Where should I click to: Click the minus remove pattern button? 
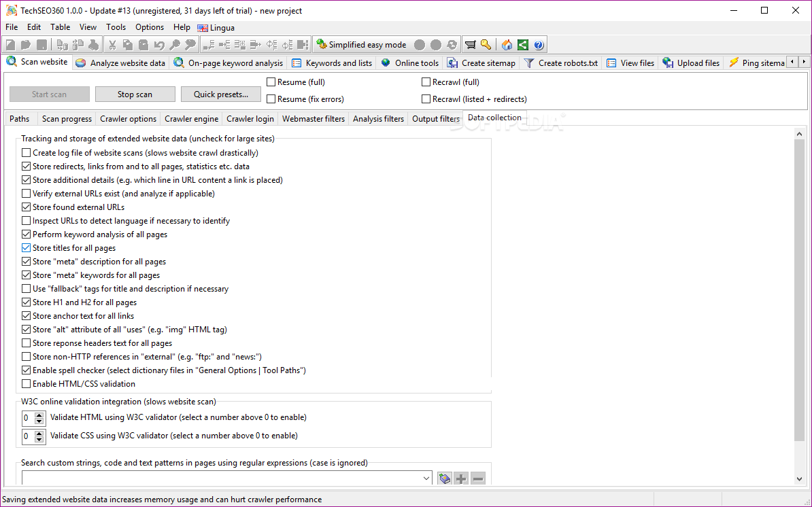478,478
